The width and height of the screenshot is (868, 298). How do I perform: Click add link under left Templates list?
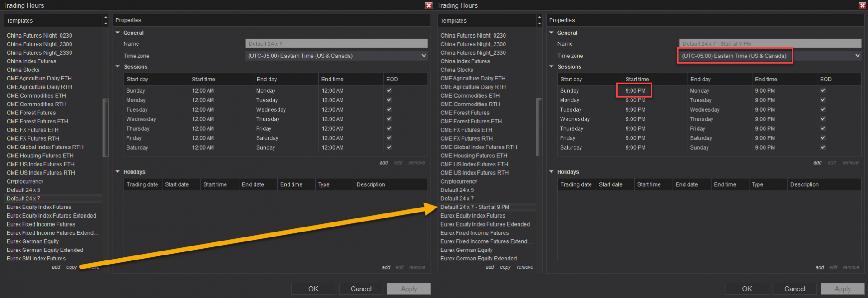point(56,267)
